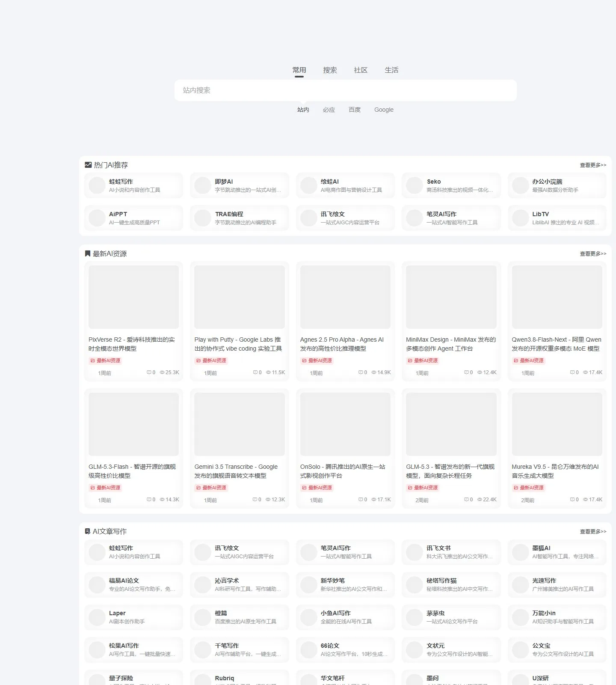The width and height of the screenshot is (616, 685).
Task: Open the 沁言学术 tool card
Action: click(x=240, y=584)
